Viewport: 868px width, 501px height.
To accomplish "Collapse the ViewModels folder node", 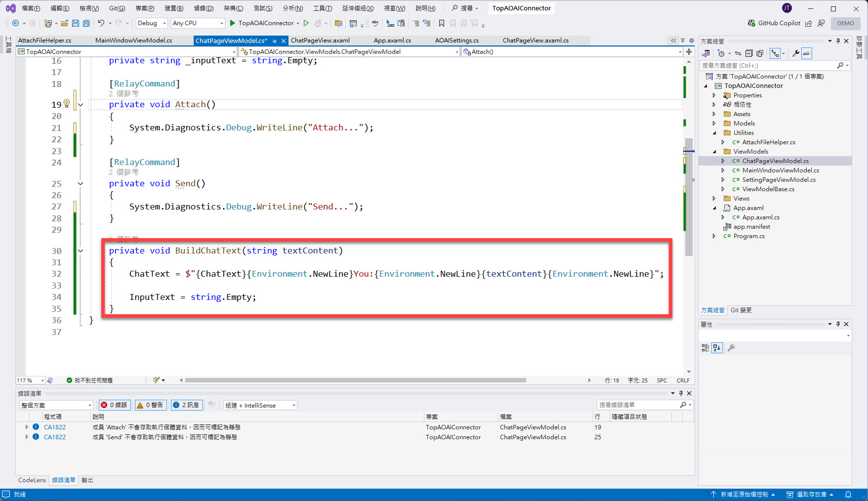I will click(714, 152).
